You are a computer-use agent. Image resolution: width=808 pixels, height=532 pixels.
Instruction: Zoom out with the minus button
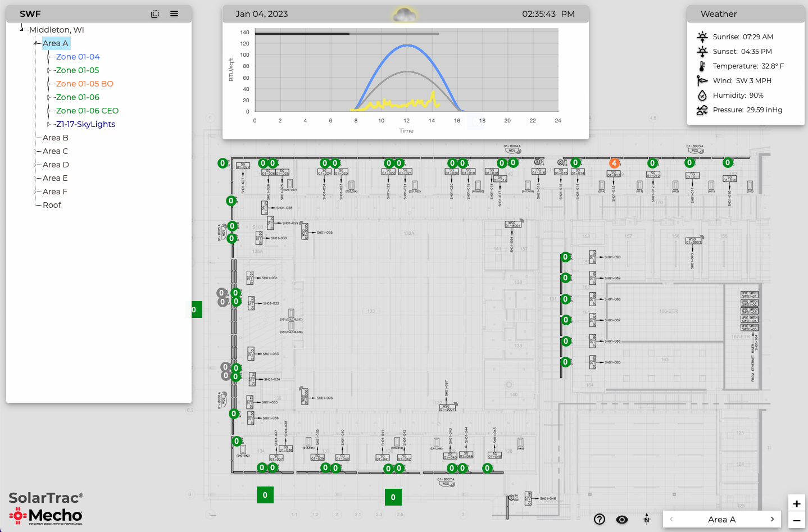pos(796,521)
